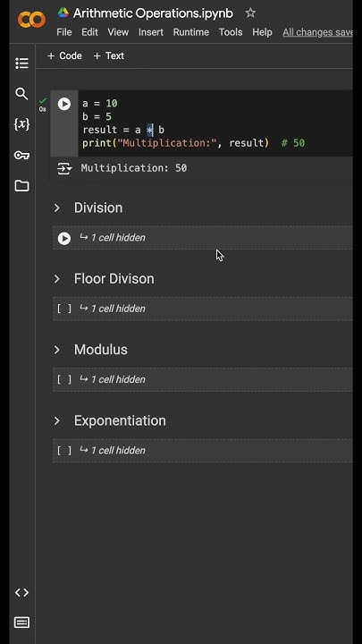Click the output options icon beside Multiplication result

pos(64,169)
